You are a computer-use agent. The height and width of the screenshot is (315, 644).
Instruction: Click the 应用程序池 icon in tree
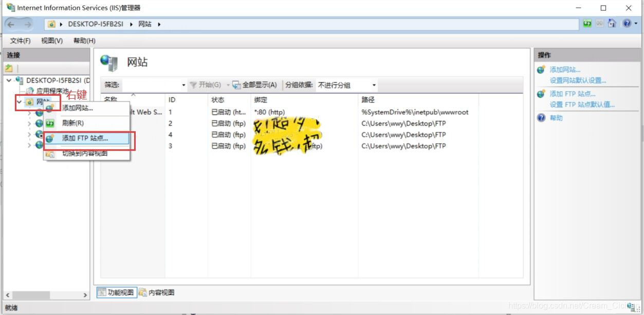click(x=30, y=91)
